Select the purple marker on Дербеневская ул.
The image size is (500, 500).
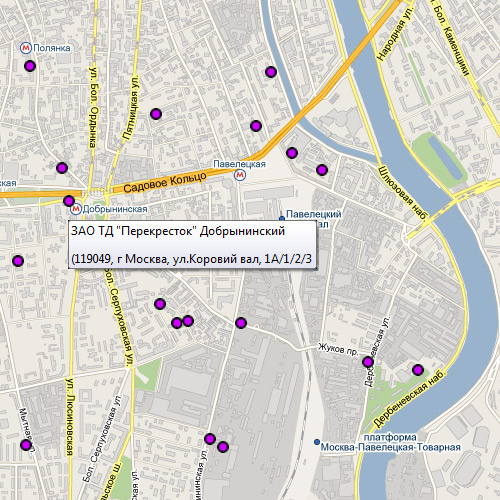point(368,362)
